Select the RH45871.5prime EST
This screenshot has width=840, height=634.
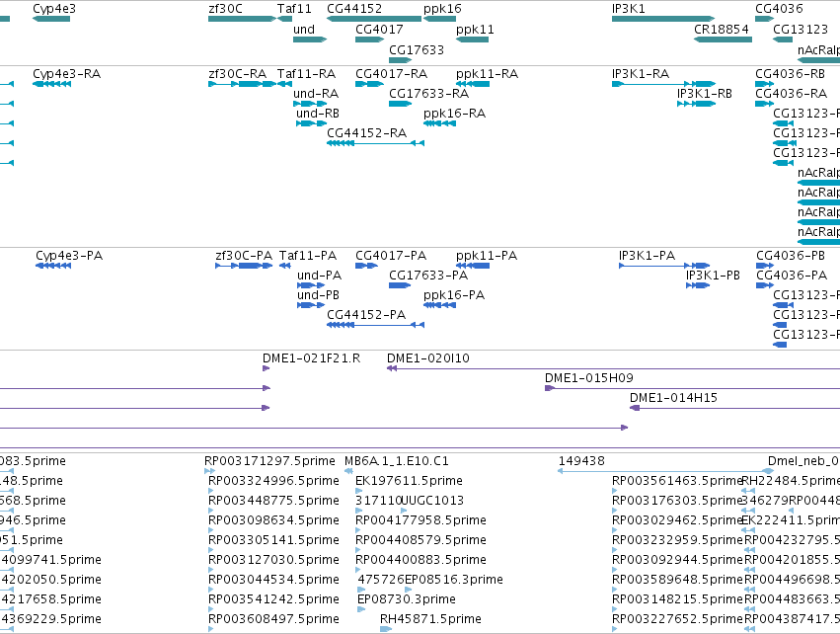click(x=386, y=629)
